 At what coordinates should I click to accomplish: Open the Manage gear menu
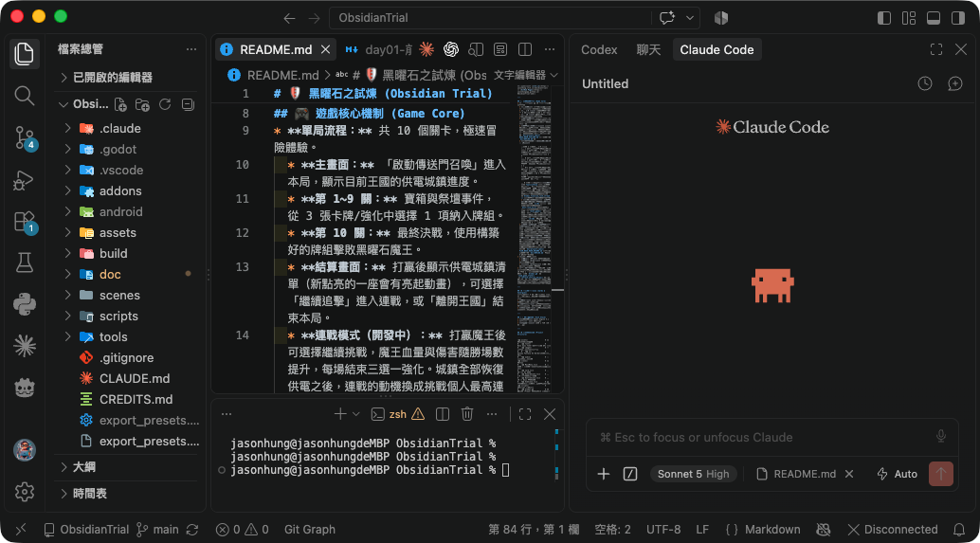point(25,492)
